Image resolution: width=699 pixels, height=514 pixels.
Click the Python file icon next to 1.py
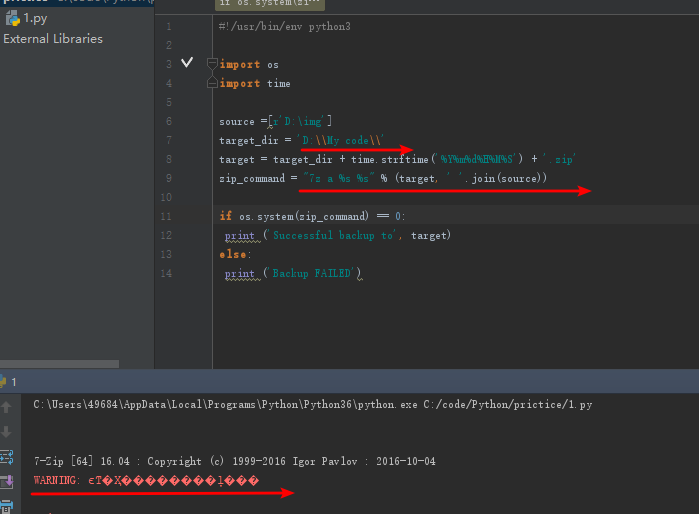[x=12, y=19]
